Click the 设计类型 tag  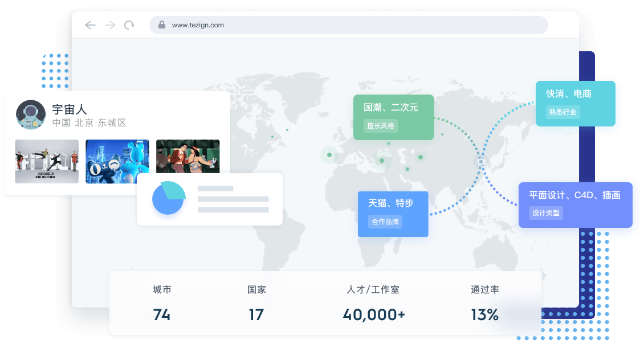click(546, 212)
